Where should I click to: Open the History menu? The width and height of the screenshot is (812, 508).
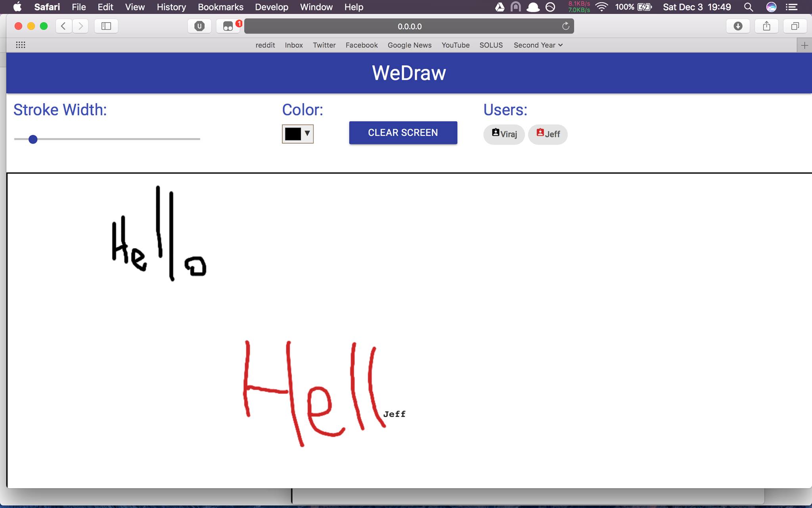click(x=171, y=7)
